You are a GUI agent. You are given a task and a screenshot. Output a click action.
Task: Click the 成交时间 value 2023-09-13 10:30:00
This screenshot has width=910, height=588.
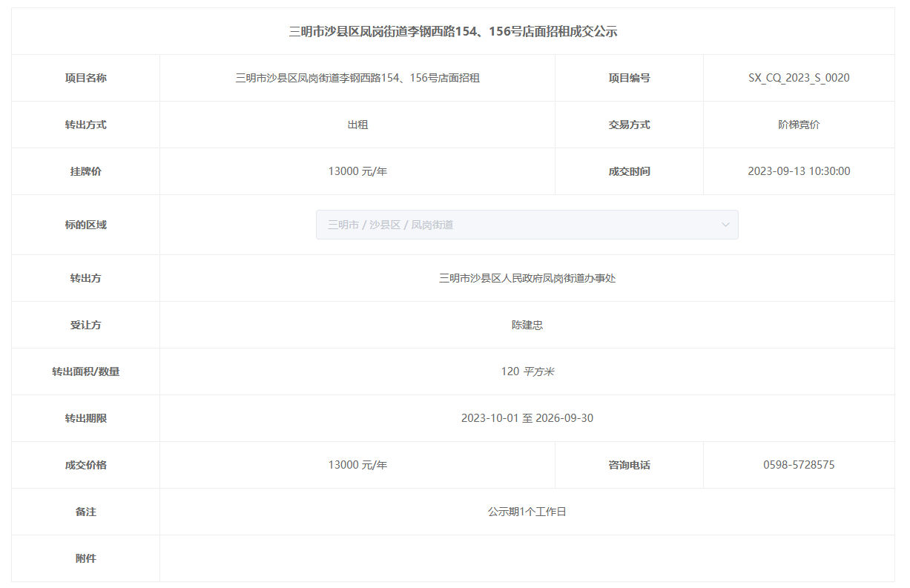click(x=799, y=171)
